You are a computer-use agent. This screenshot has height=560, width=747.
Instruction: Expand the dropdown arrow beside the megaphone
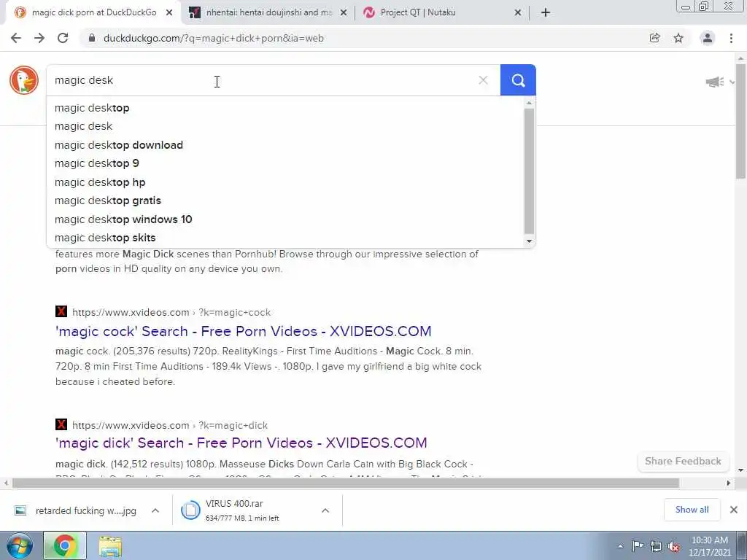pyautogui.click(x=732, y=82)
